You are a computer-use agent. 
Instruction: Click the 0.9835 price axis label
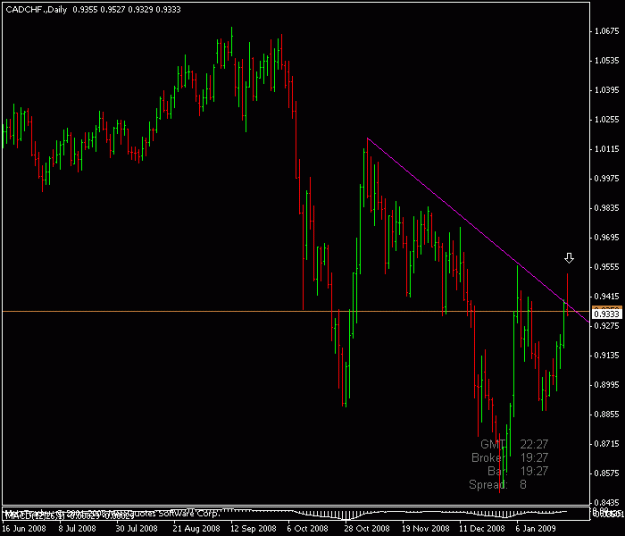point(607,208)
